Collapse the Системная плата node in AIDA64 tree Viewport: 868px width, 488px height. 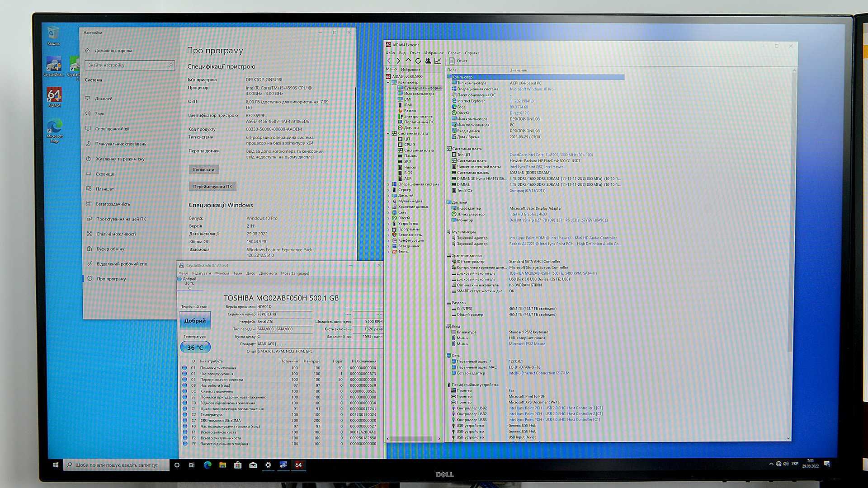388,133
